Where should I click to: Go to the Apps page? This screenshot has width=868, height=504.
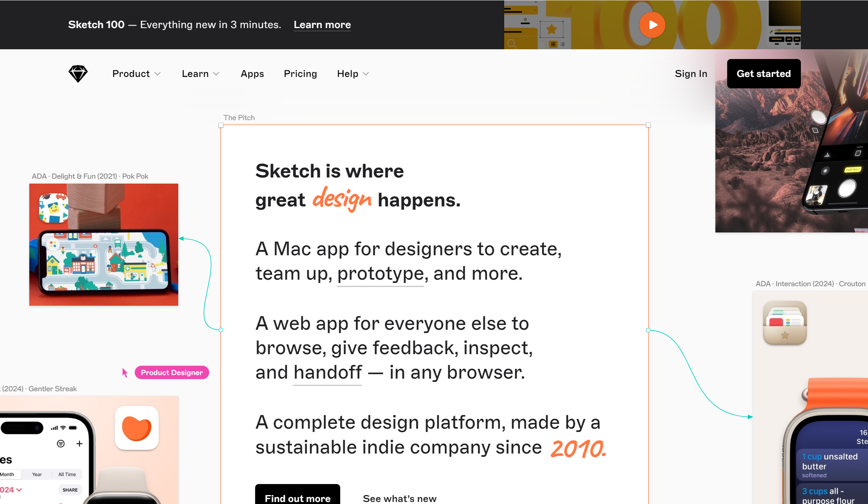pos(252,74)
